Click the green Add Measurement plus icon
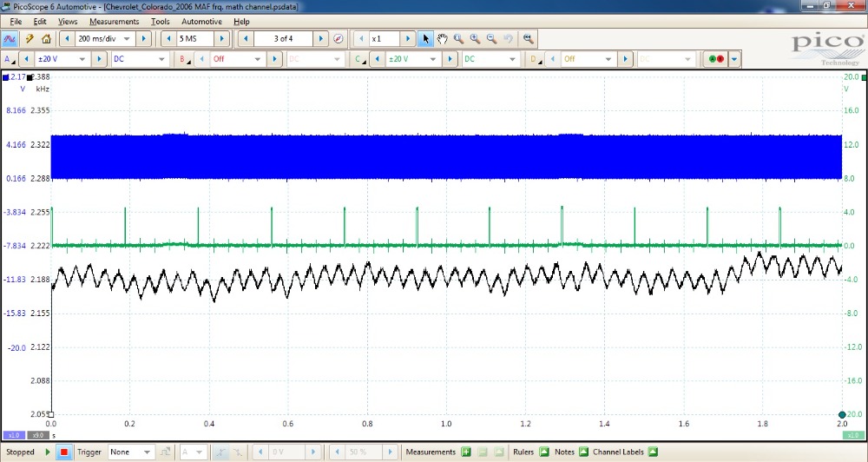Screen dimensions: 868x462 tap(466, 452)
